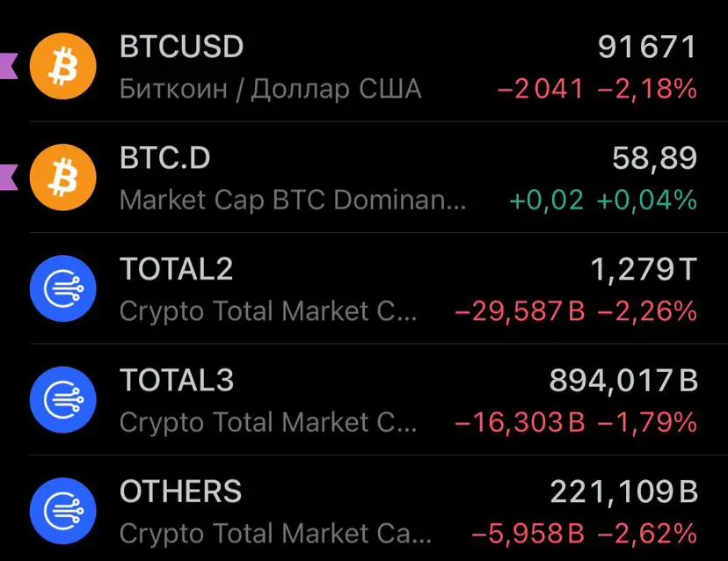Tap OTHERS change −2,62%
This screenshot has height=561, width=728.
pyautogui.click(x=646, y=533)
